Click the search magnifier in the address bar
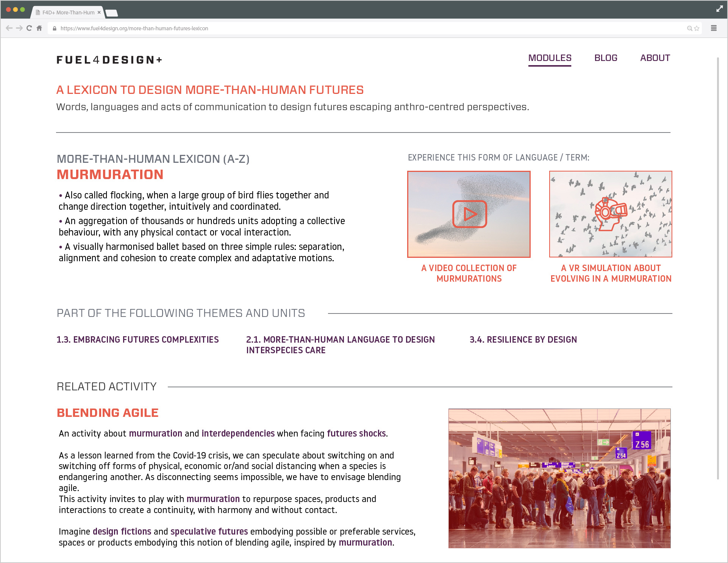This screenshot has height=563, width=728. [x=689, y=28]
